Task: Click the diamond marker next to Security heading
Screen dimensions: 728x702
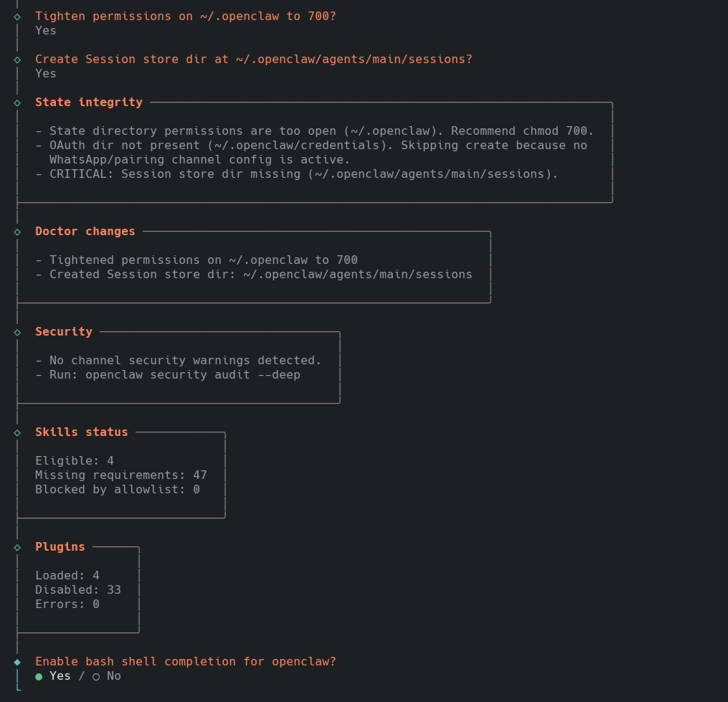Action: 17,332
